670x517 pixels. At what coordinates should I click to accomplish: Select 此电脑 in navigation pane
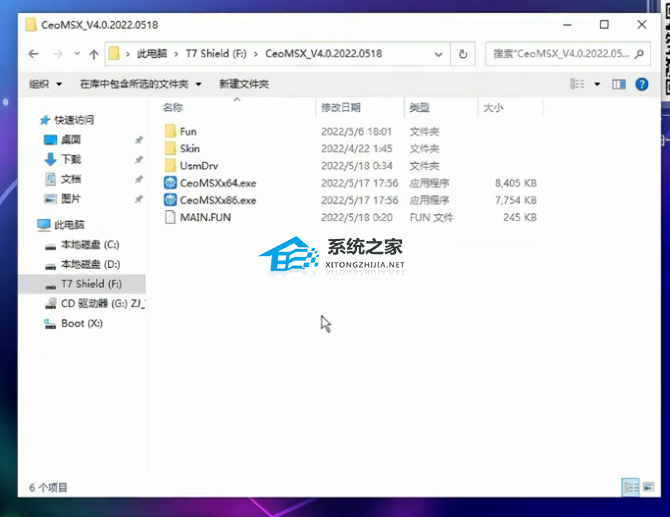click(x=69, y=225)
